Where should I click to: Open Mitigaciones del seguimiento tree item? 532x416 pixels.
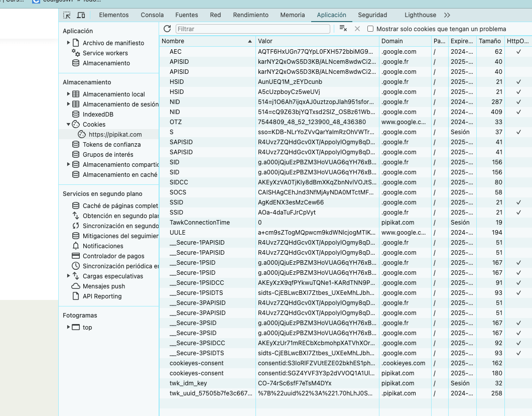click(x=108, y=236)
